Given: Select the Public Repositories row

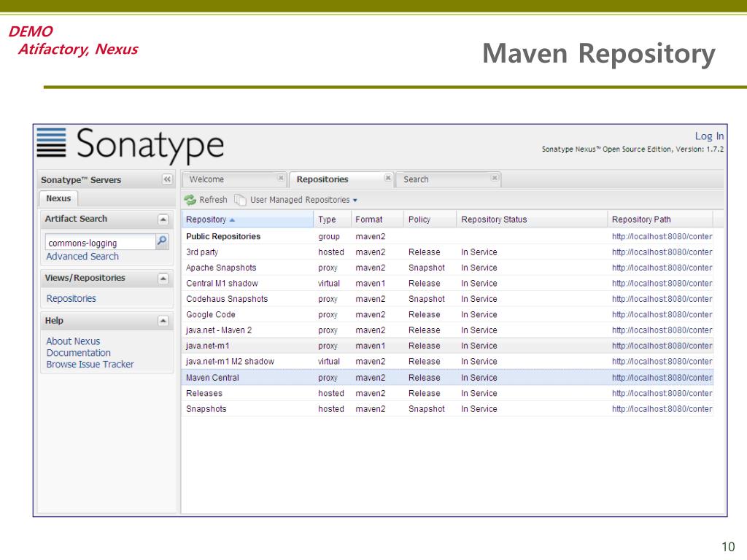Looking at the screenshot, I should (x=447, y=237).
